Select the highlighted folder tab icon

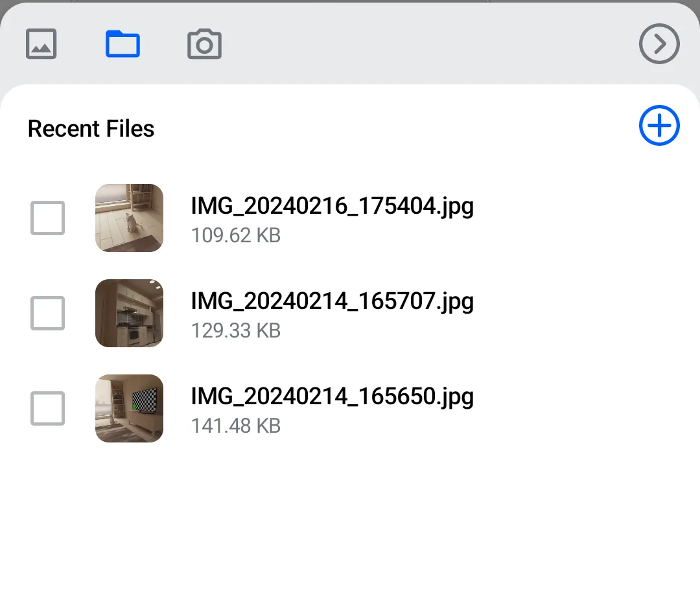point(122,44)
